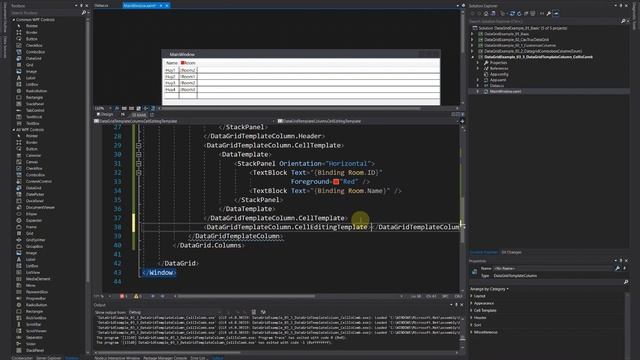640x360 pixels.
Task: Select ProgressBar control in Toolbox
Action: tap(36, 298)
